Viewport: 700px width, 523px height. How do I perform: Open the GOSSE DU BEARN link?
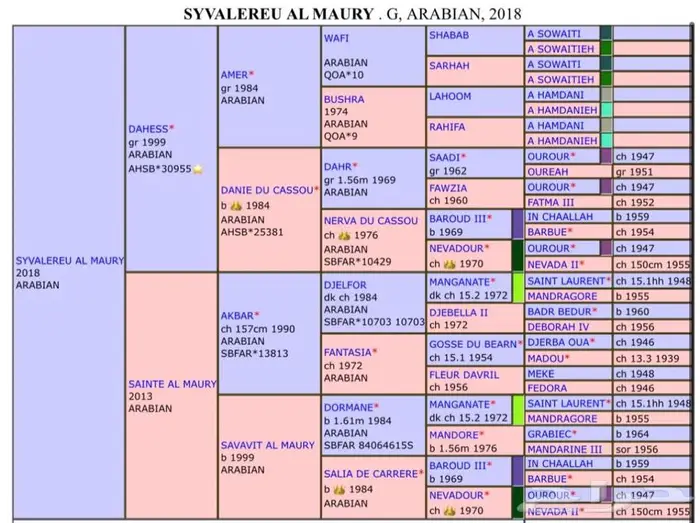pyautogui.click(x=473, y=344)
